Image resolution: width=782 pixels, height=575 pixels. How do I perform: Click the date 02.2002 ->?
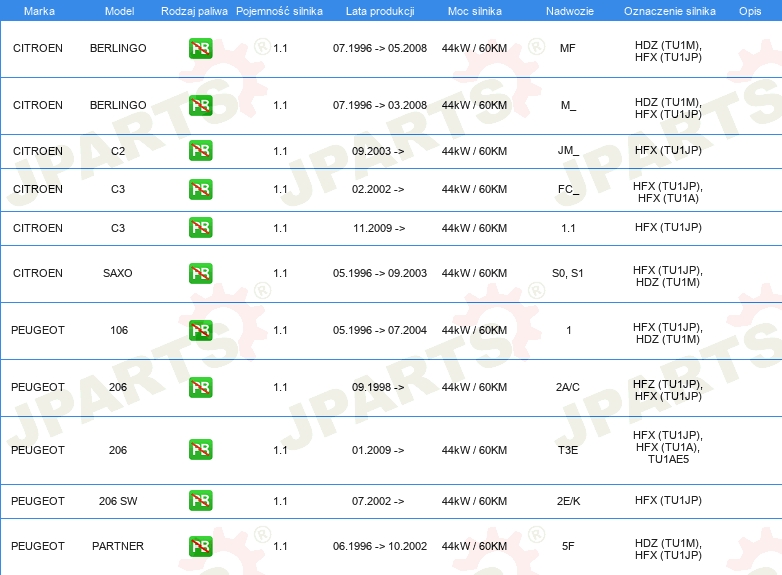pyautogui.click(x=378, y=190)
